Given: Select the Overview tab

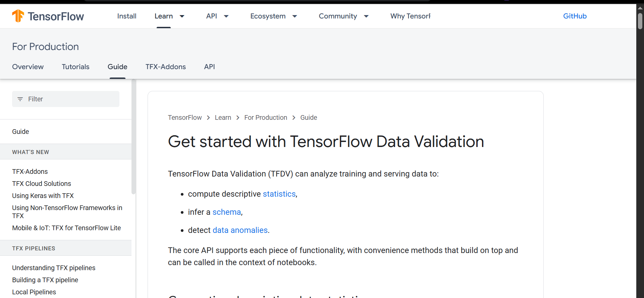Looking at the screenshot, I should point(28,67).
